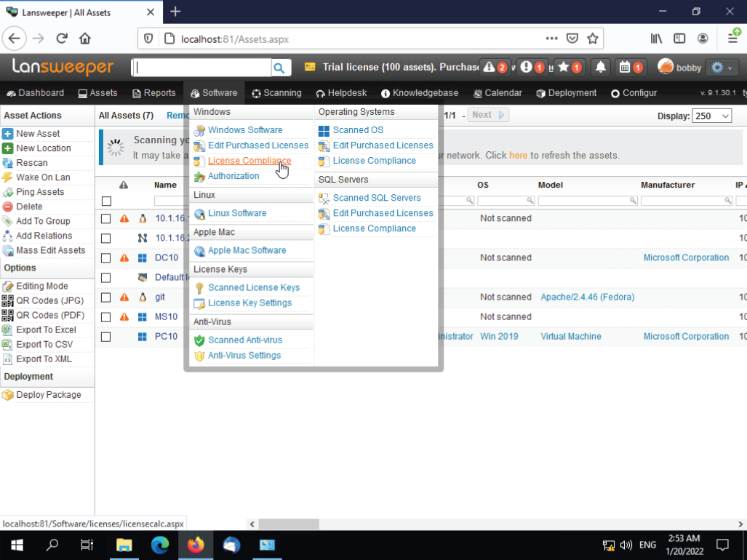Open the star favorites icon
747x560 pixels.
pyautogui.click(x=570, y=68)
